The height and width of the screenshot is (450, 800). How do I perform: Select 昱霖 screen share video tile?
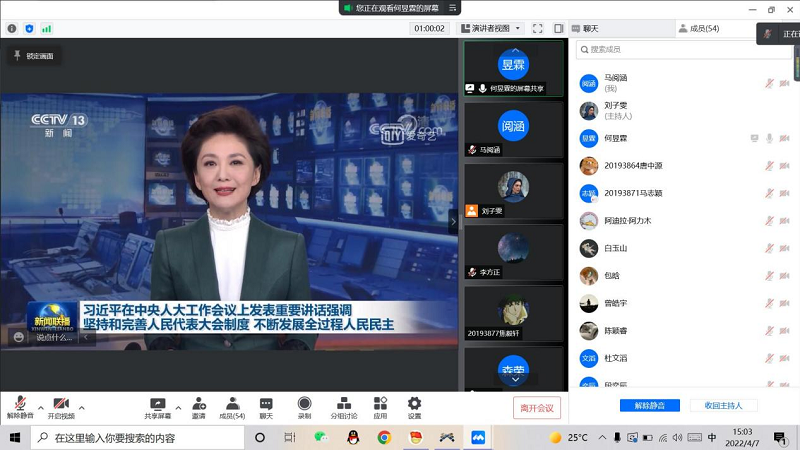click(513, 68)
